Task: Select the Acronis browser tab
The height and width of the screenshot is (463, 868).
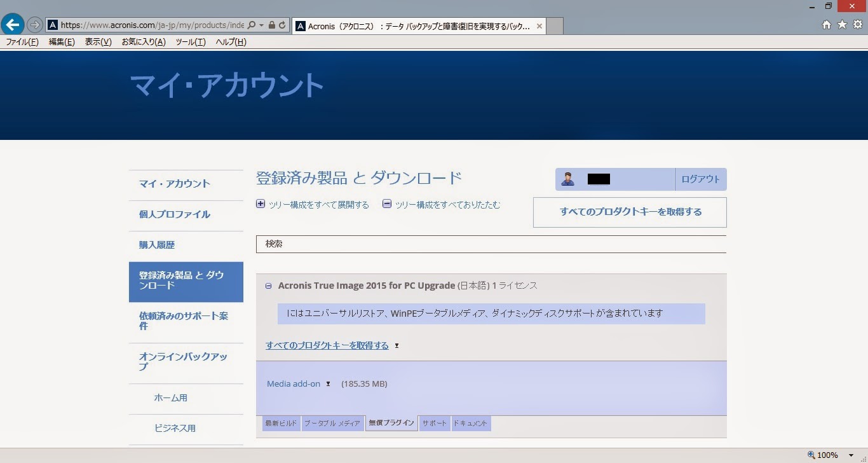Action: tap(419, 26)
